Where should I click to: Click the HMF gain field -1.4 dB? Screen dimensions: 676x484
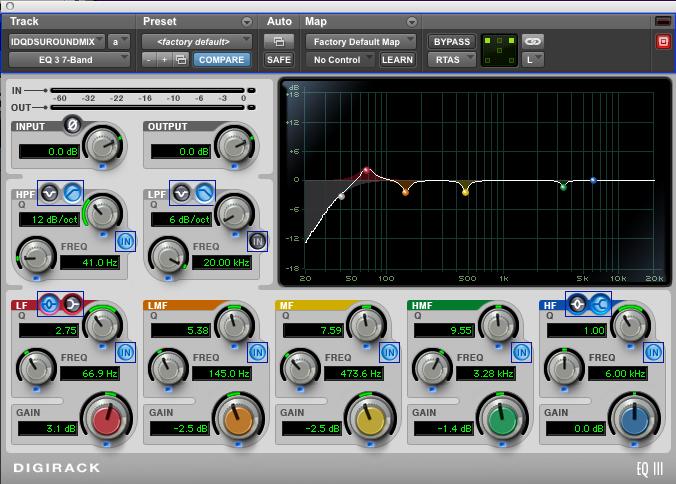pyautogui.click(x=443, y=428)
